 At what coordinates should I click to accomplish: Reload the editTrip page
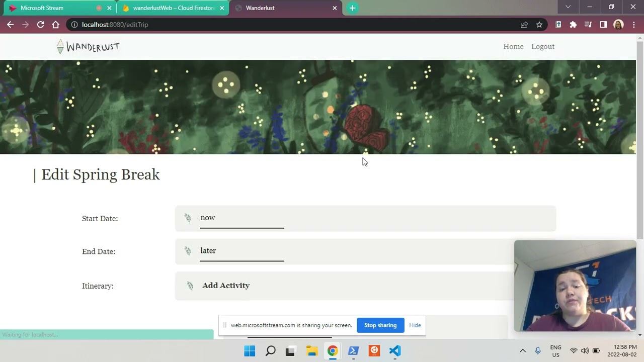pyautogui.click(x=40, y=25)
